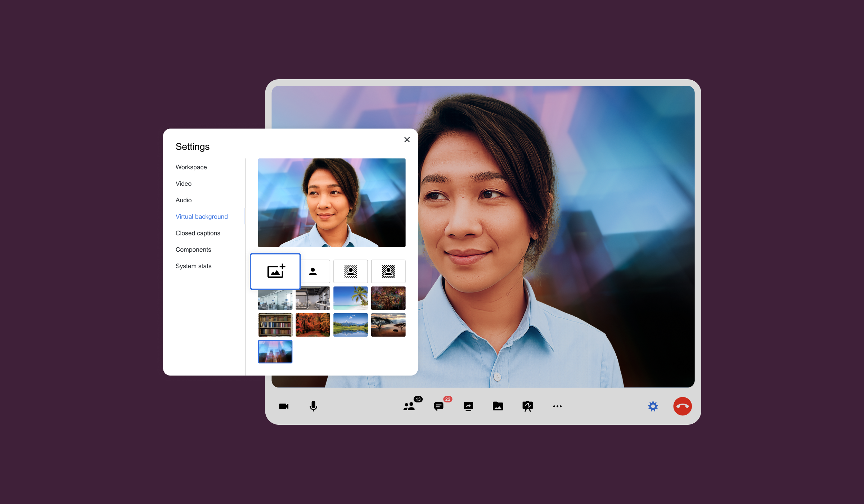This screenshot has width=864, height=504.
Task: Open Components settings section
Action: (193, 250)
